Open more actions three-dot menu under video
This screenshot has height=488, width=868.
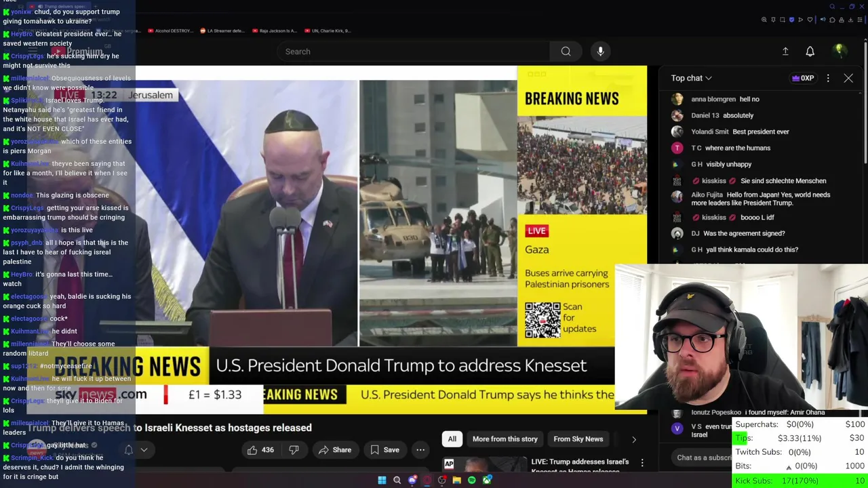click(420, 450)
